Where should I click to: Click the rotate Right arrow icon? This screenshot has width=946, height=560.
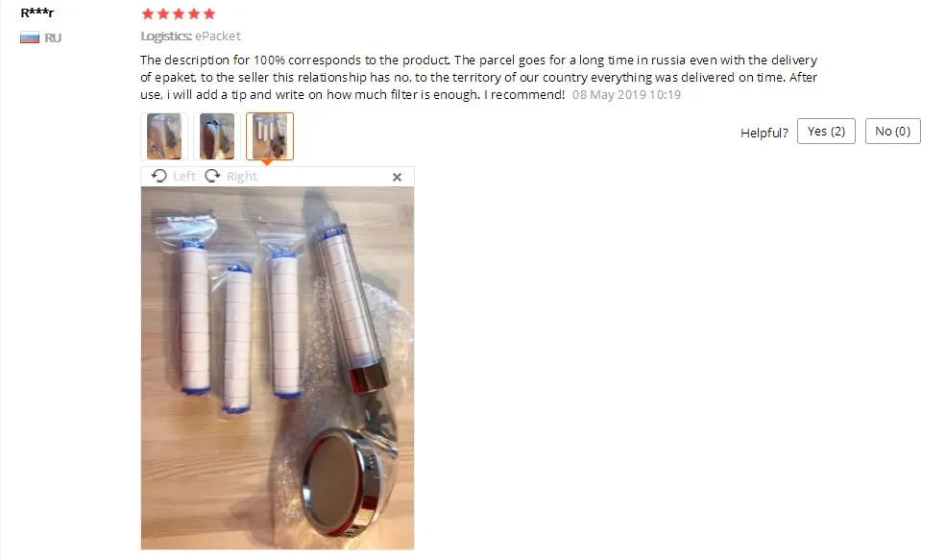point(212,176)
